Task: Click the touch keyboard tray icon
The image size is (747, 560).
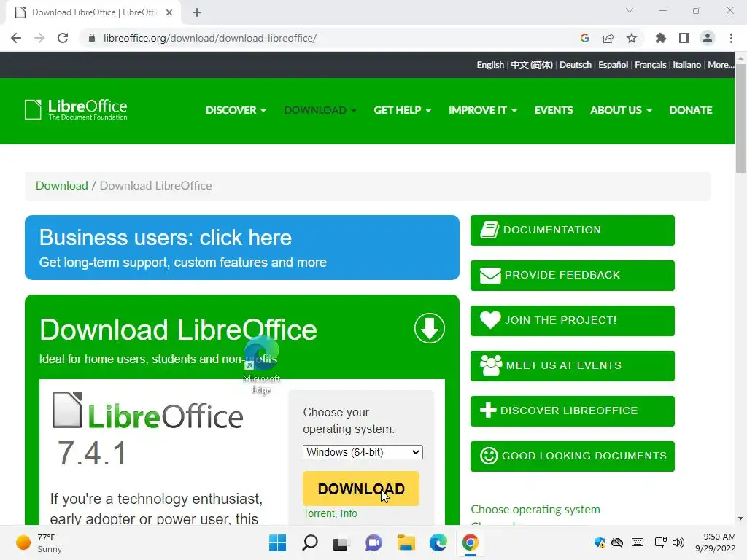Action: (638, 542)
